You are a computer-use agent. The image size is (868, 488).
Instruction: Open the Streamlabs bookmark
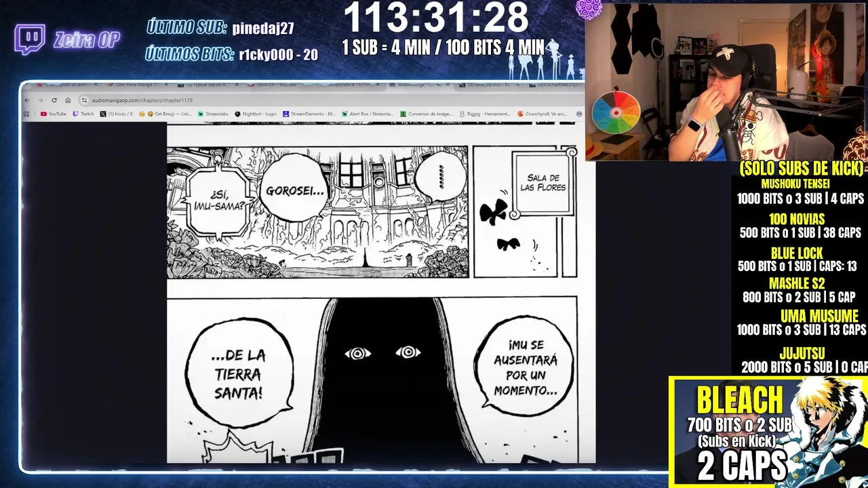213,114
